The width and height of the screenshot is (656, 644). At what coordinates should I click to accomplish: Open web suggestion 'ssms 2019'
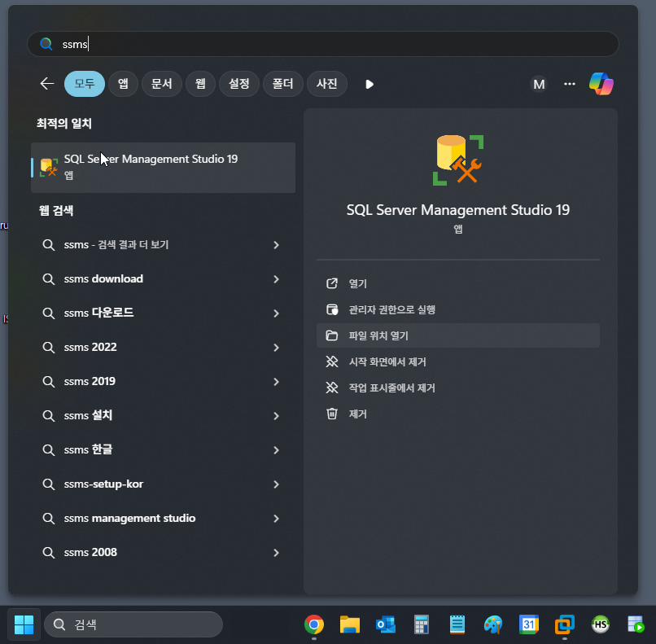tap(163, 382)
